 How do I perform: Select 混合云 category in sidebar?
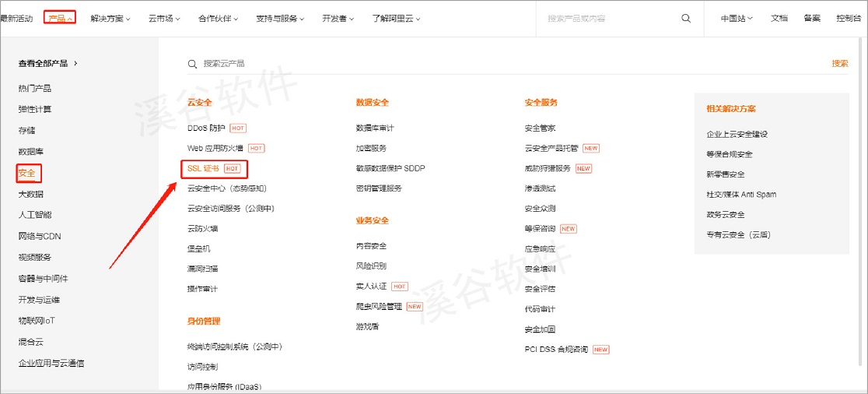pos(30,343)
